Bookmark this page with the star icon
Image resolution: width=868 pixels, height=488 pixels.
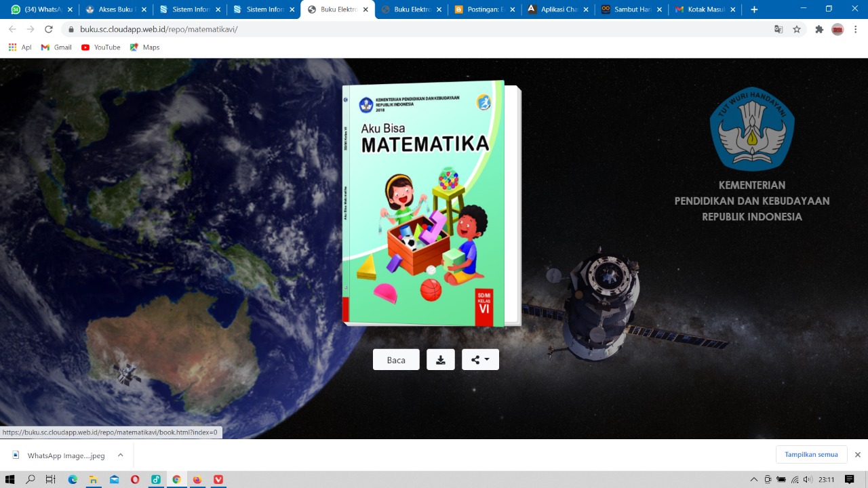(797, 29)
